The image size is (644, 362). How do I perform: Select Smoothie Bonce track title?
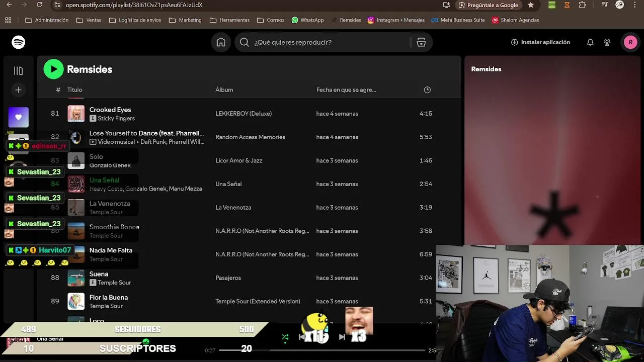point(114,227)
